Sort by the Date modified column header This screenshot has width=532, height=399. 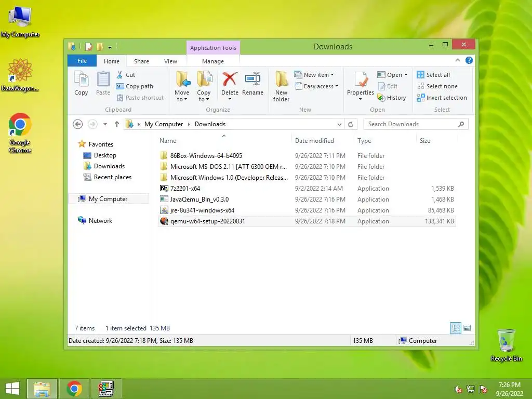[322, 140]
